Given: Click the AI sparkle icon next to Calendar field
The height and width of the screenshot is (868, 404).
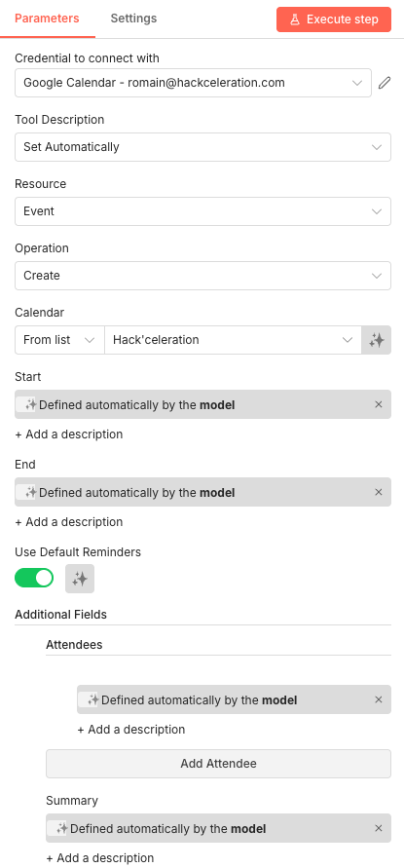Looking at the screenshot, I should click(x=377, y=340).
